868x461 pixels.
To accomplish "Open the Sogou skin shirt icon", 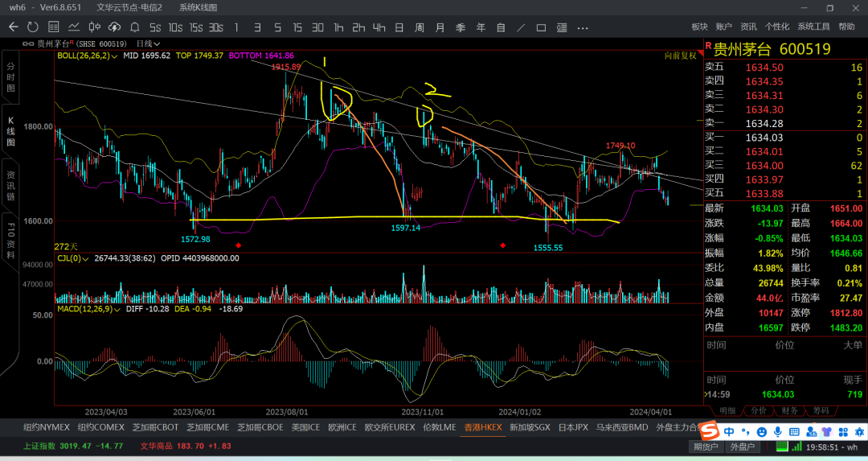I will (828, 431).
